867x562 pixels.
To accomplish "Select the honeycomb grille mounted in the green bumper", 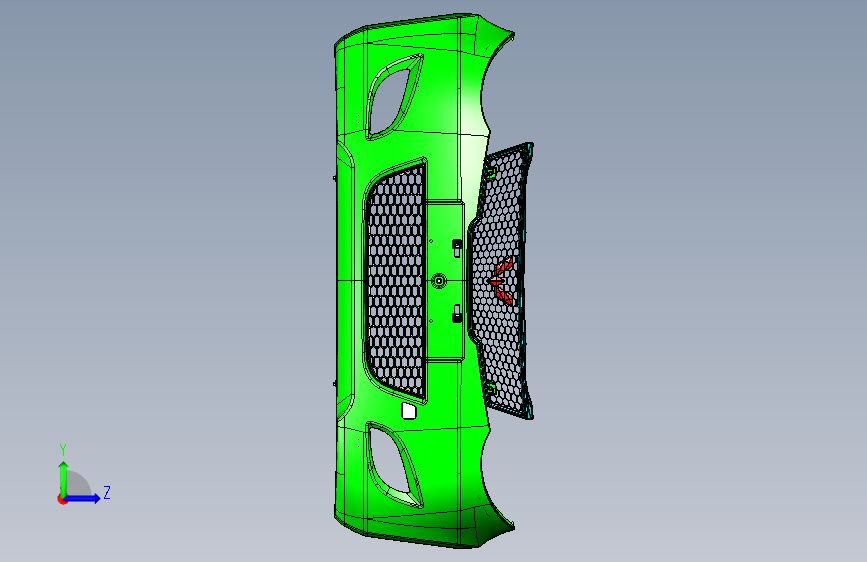I will 396,281.
